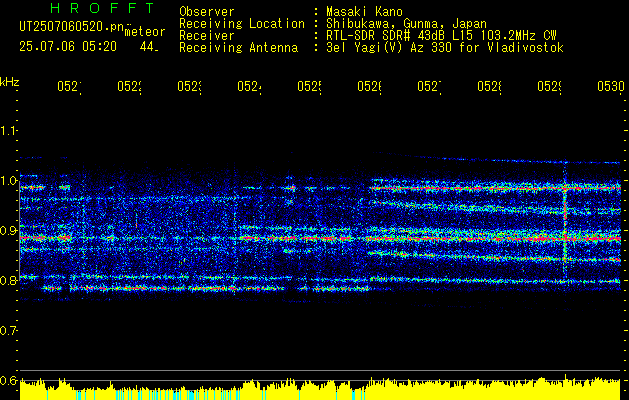
Task: Click the 'Receiver' field label
Action: (x=207, y=36)
